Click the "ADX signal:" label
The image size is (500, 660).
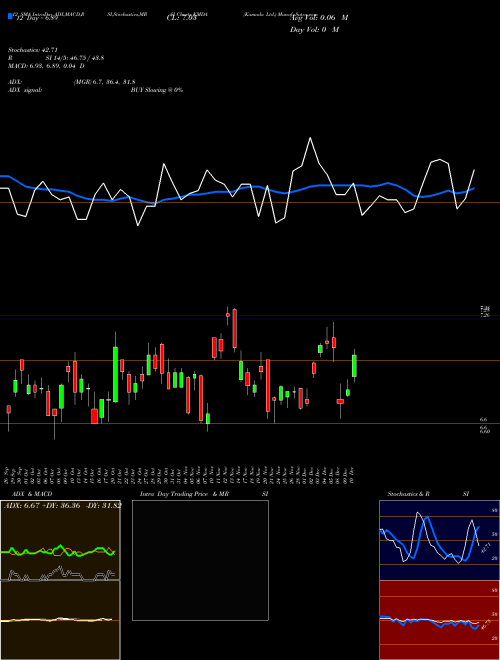click(24, 90)
